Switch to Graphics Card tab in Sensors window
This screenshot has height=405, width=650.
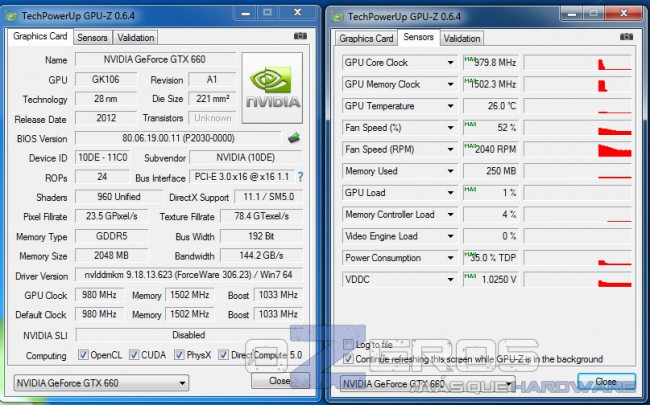pos(366,39)
